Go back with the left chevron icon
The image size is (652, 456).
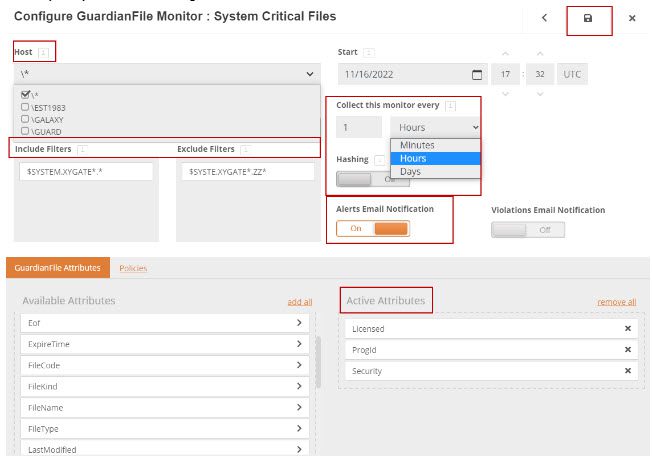coord(544,18)
